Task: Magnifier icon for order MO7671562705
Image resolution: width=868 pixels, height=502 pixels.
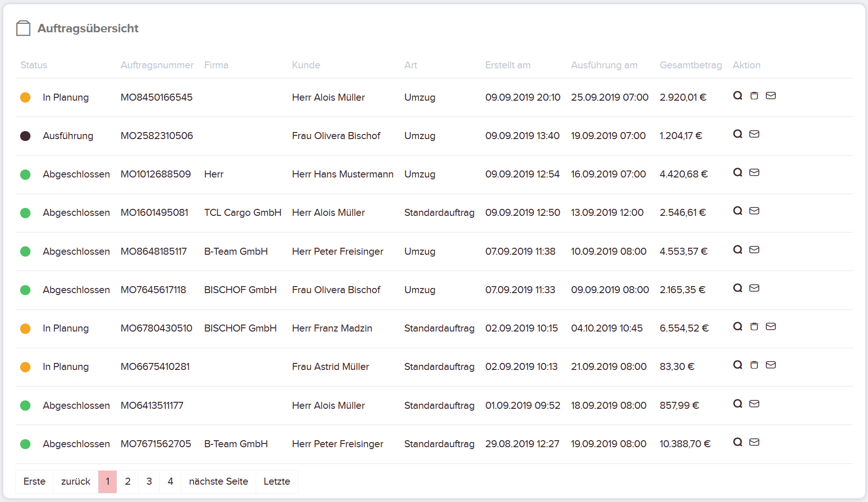Action: (x=738, y=442)
